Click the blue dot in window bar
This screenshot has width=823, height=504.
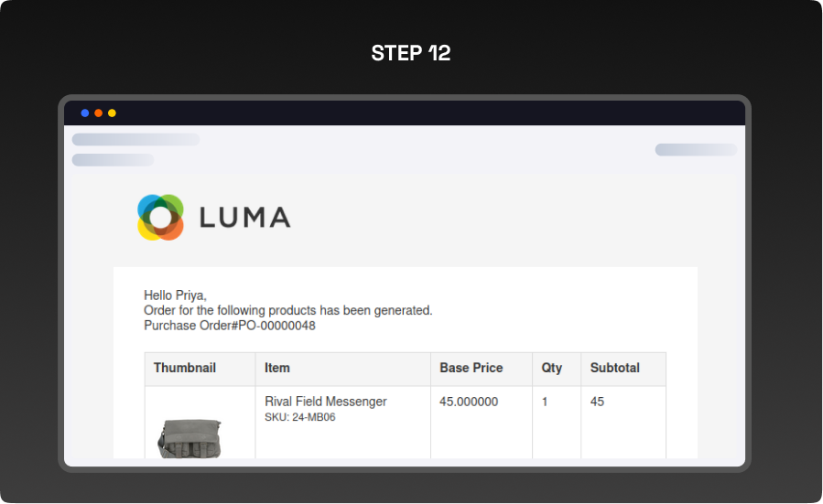click(x=85, y=113)
